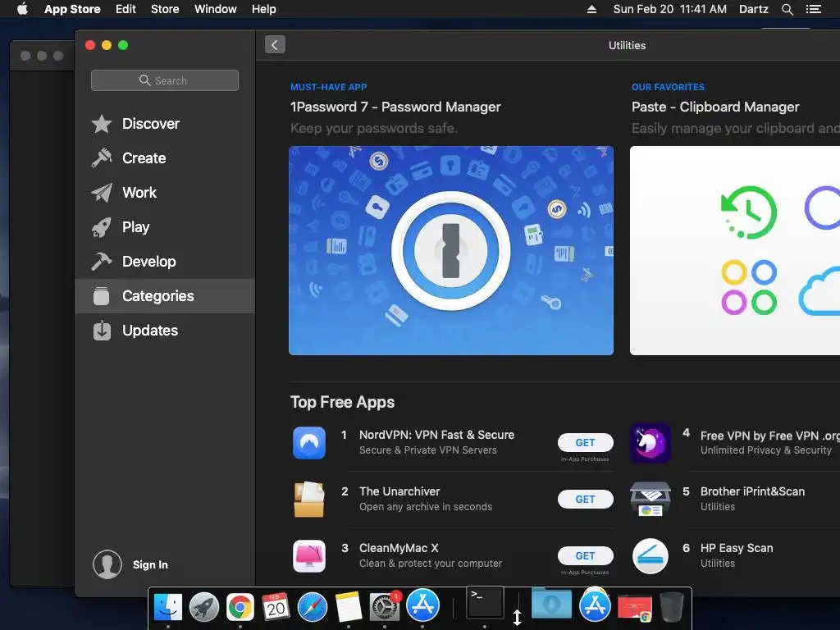The width and height of the screenshot is (840, 630).
Task: Open the HP Easy Scan title text
Action: [737, 548]
